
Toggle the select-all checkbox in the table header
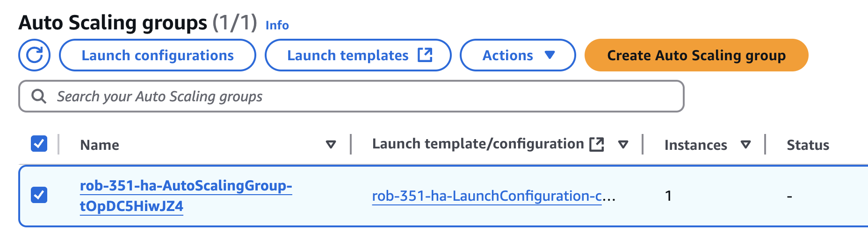[x=39, y=144]
